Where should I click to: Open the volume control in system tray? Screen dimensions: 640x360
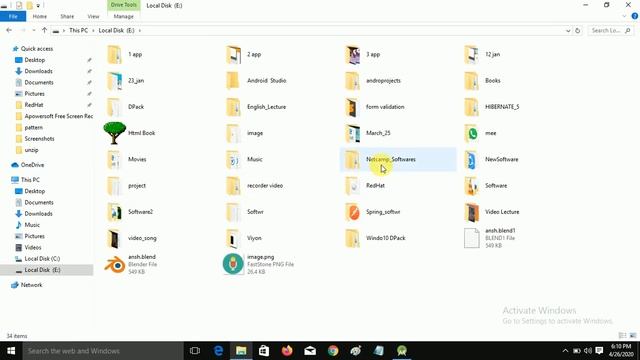(588, 351)
